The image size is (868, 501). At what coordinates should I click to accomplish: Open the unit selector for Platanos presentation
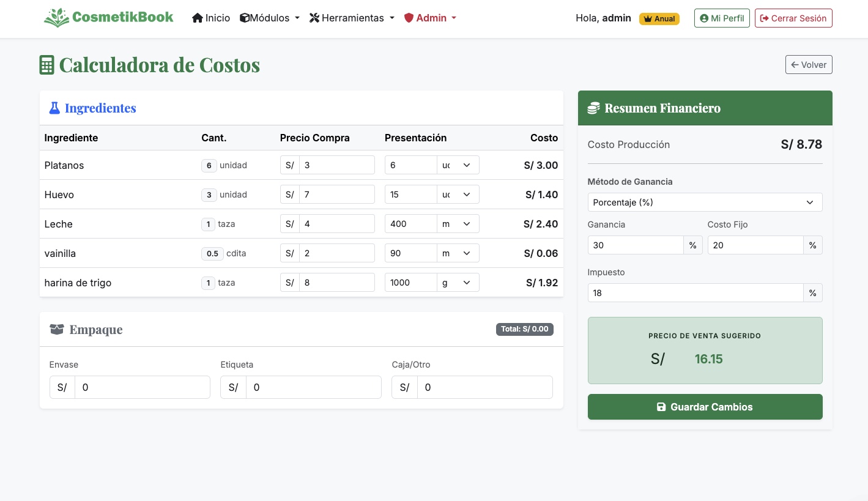[458, 165]
